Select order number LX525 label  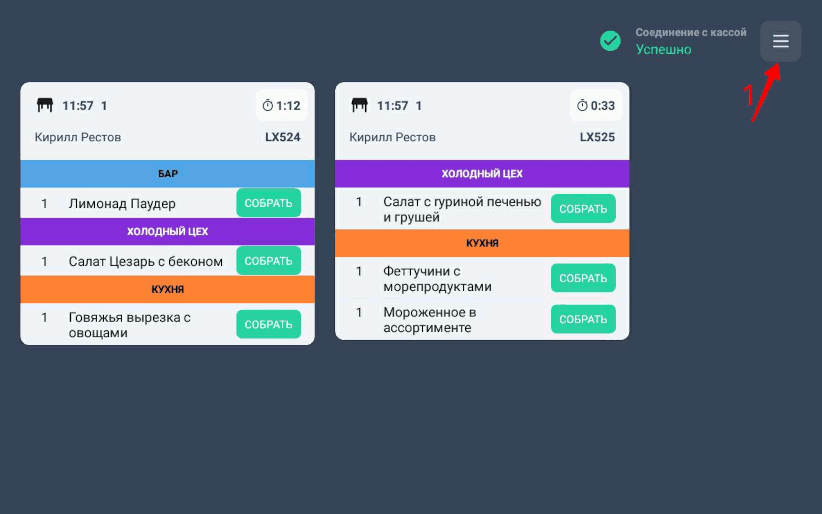597,137
